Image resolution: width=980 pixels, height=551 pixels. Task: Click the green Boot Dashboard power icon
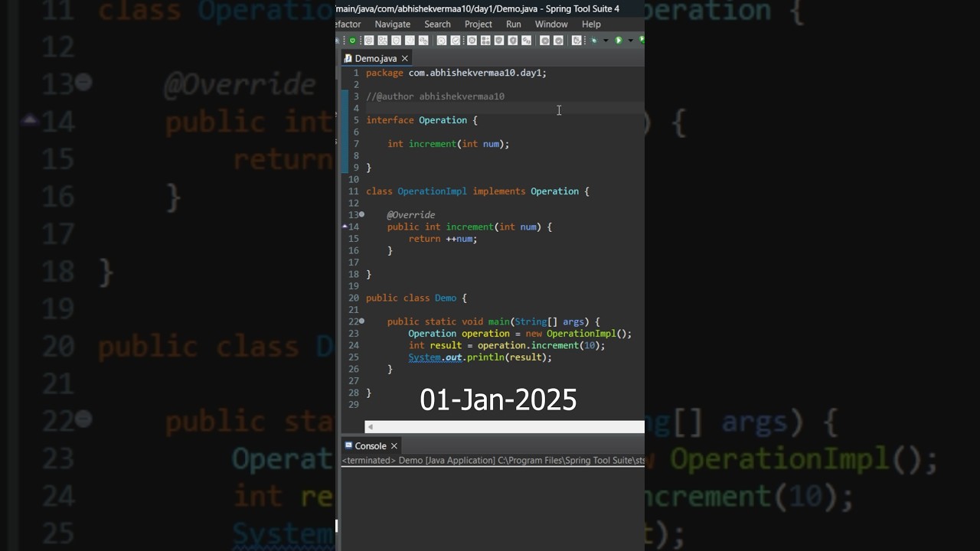pyautogui.click(x=352, y=41)
